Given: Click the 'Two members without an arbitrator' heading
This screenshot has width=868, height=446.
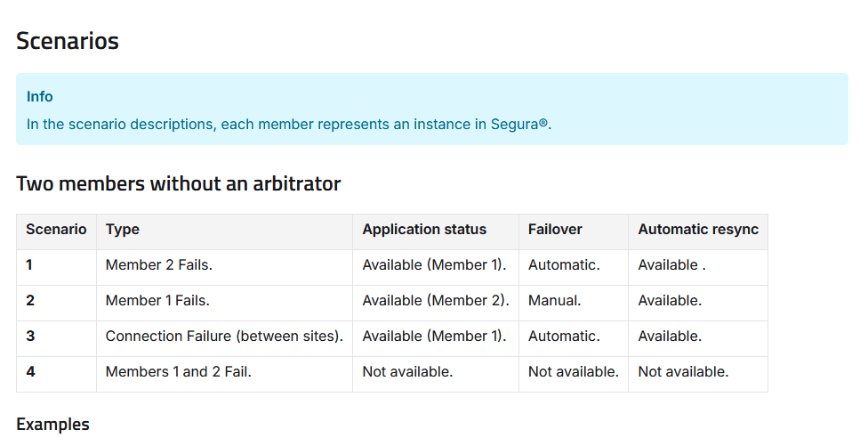Looking at the screenshot, I should click(179, 184).
